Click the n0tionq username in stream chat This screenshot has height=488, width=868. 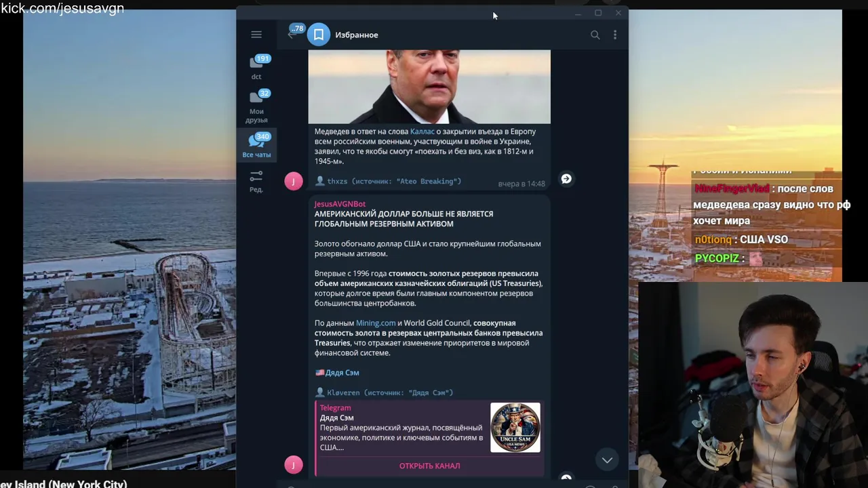(x=713, y=239)
